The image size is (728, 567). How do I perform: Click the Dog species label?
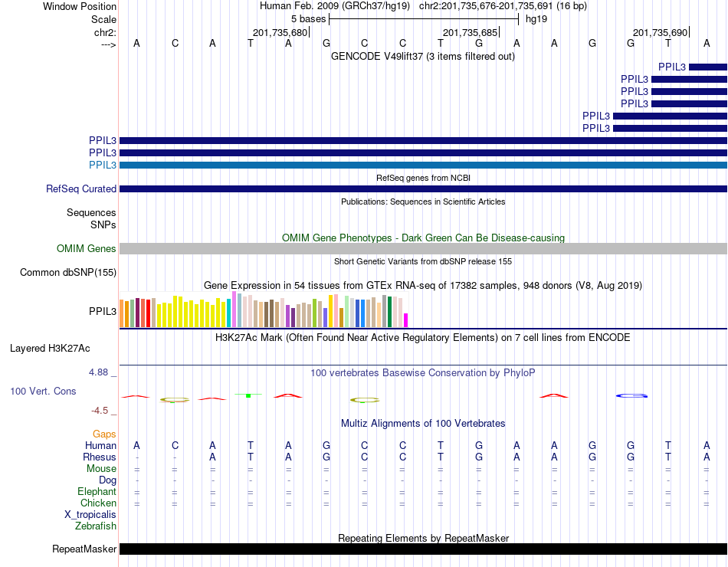point(107,480)
